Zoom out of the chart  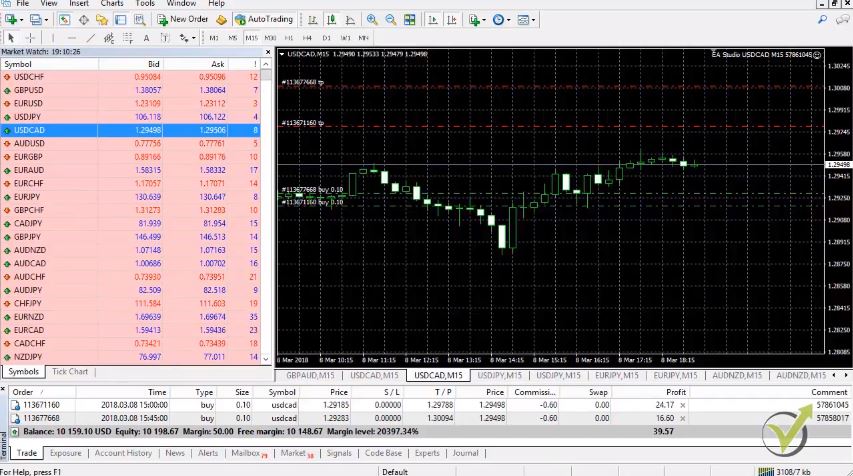tap(391, 20)
